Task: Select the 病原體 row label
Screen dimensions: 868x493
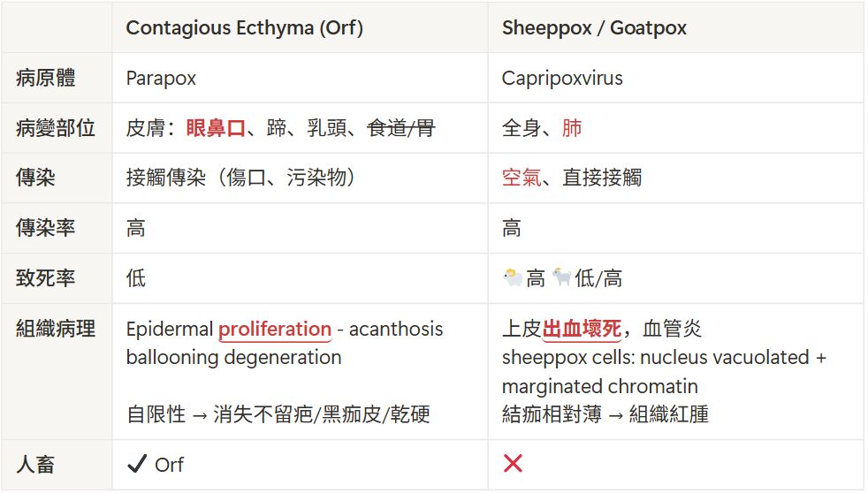Action: click(46, 79)
